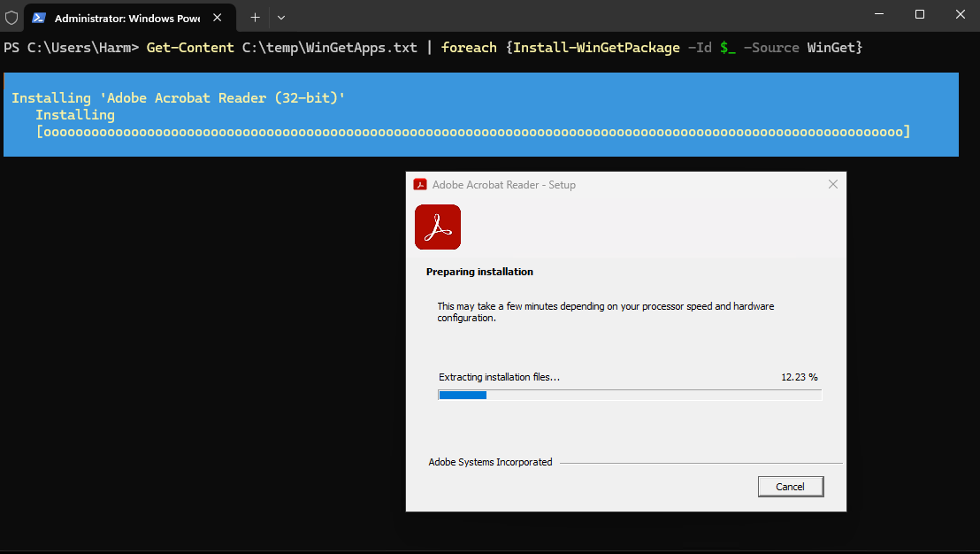Image resolution: width=980 pixels, height=554 pixels.
Task: Close the Adobe Acrobat Reader Setup dialog
Action: coord(832,185)
